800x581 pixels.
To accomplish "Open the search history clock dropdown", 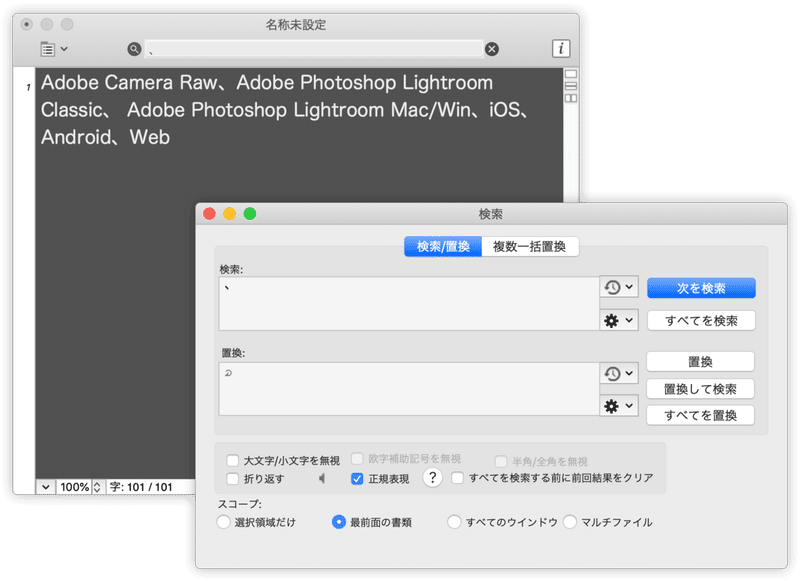I will click(619, 287).
